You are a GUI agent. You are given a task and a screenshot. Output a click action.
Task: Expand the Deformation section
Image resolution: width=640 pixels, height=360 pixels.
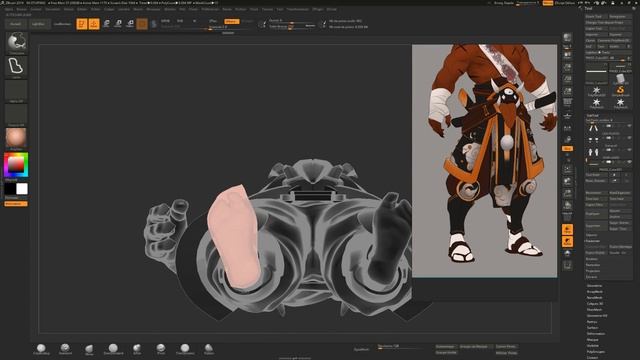tap(596, 334)
